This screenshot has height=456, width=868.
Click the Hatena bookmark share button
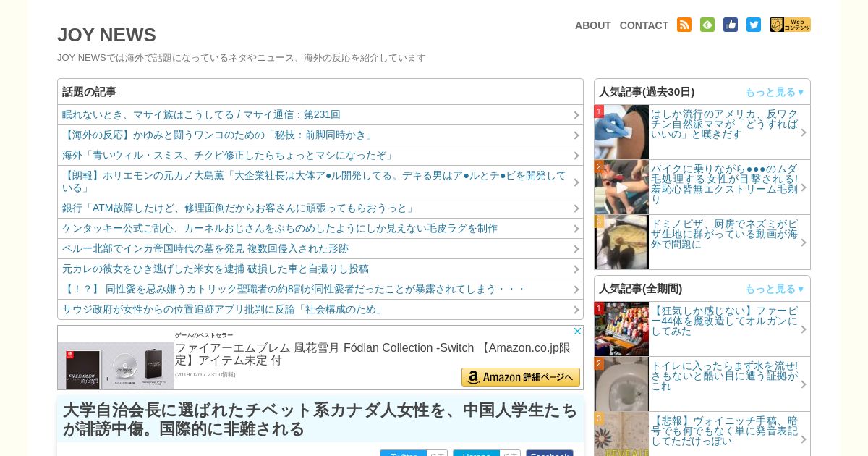click(x=477, y=453)
